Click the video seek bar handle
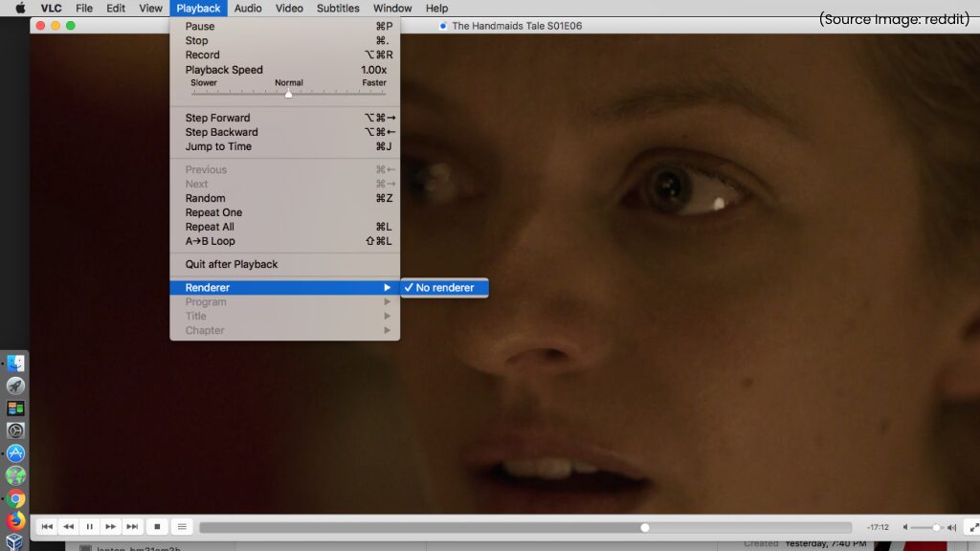The image size is (980, 551). [x=645, y=527]
